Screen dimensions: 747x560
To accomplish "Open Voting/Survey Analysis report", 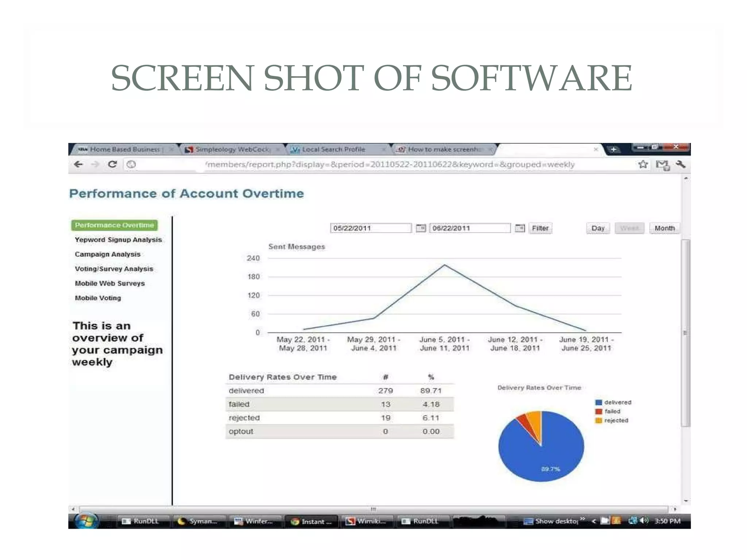I will pos(114,269).
